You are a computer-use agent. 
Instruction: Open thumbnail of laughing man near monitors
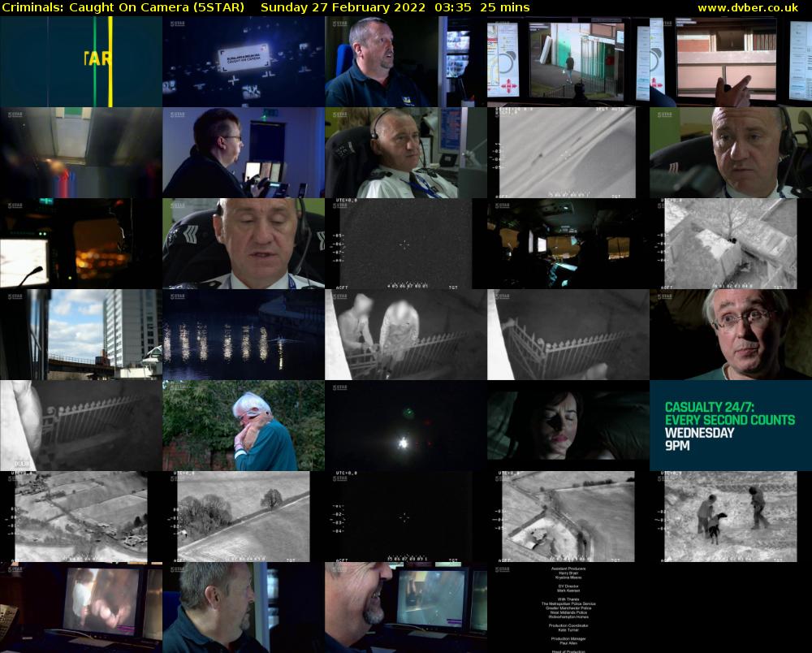tap(405, 608)
